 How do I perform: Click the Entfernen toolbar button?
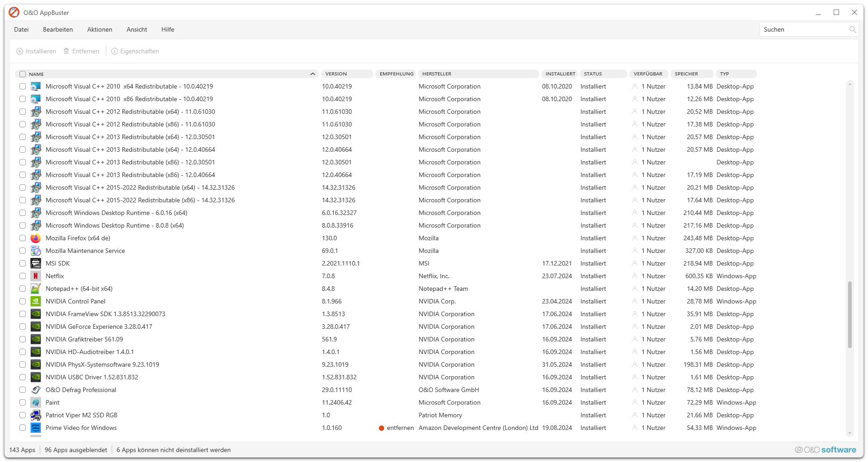pyautogui.click(x=81, y=51)
